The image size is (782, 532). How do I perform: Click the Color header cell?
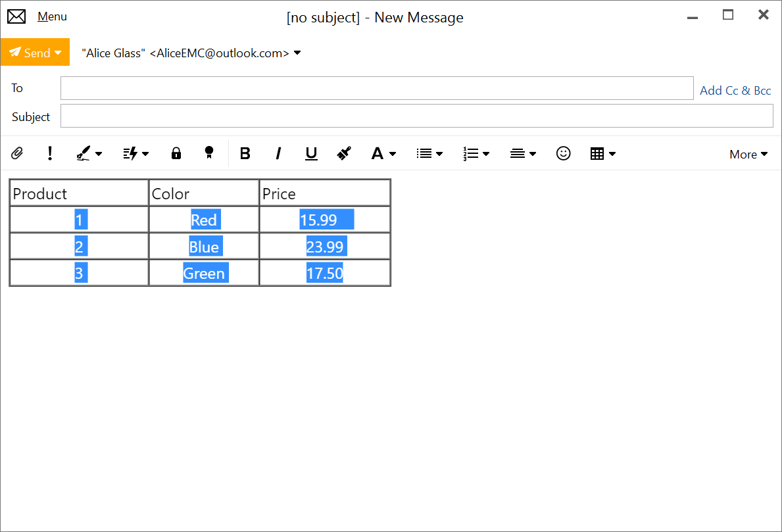point(204,193)
